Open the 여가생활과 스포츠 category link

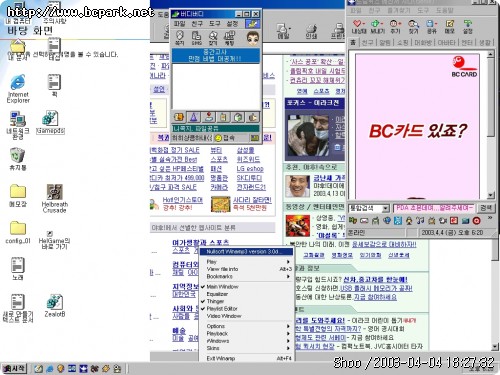click(x=200, y=242)
